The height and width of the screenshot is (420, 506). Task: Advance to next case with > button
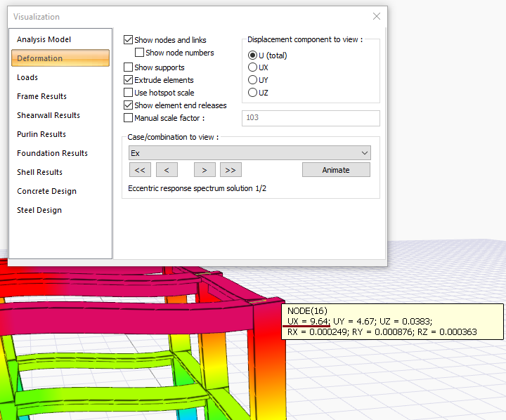point(205,170)
